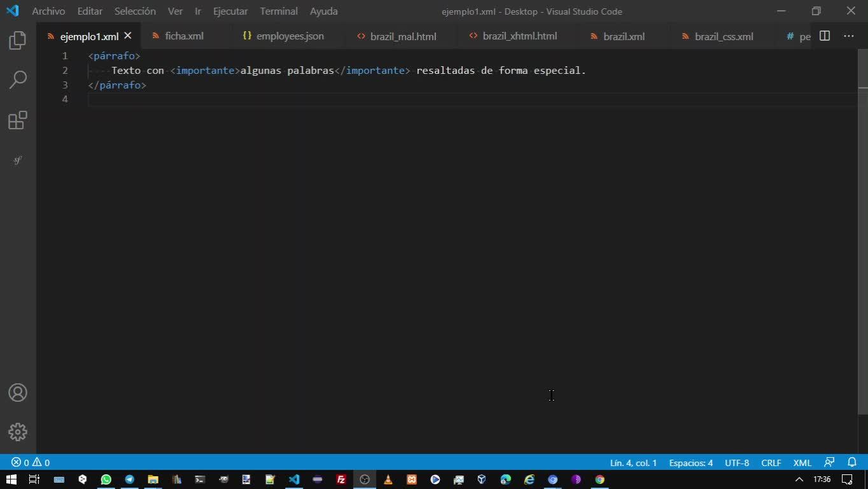868x489 pixels.
Task: Open the Selección menu
Action: (x=135, y=11)
